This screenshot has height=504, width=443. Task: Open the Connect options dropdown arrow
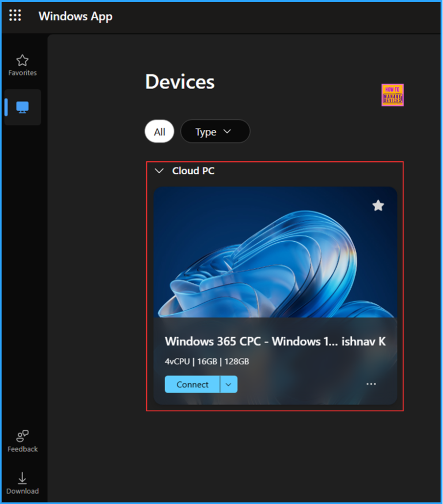click(x=229, y=384)
